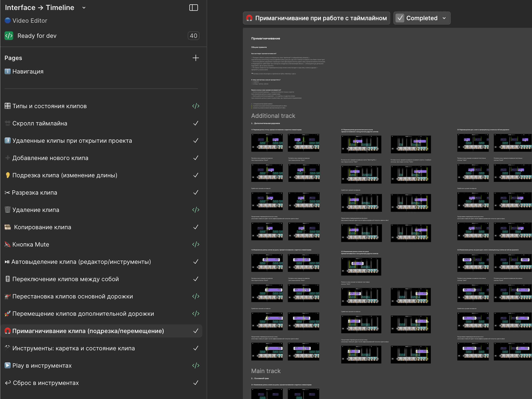Open the Completed status dropdown arrow
The width and height of the screenshot is (532, 399).
tap(444, 18)
